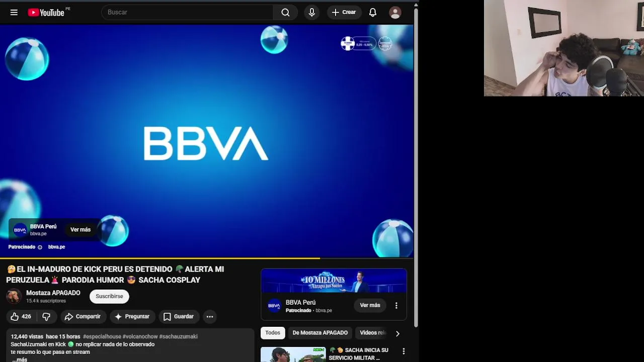Click Ver más on sidebar BBVA ad

tap(370, 306)
